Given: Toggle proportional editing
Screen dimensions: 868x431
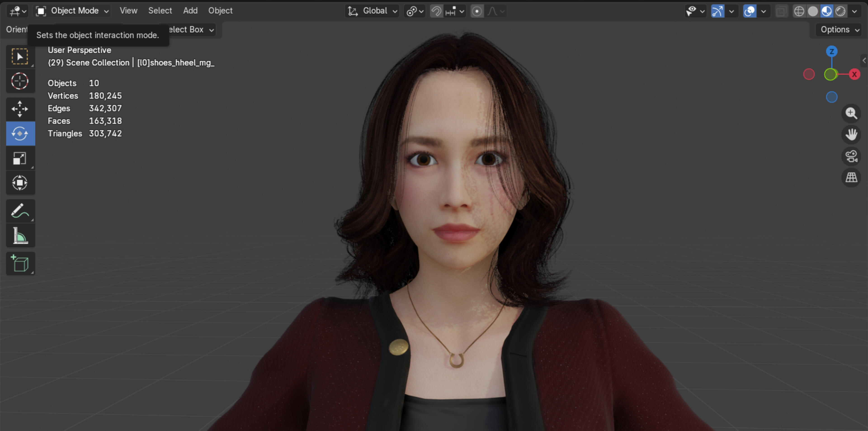Looking at the screenshot, I should [x=477, y=12].
